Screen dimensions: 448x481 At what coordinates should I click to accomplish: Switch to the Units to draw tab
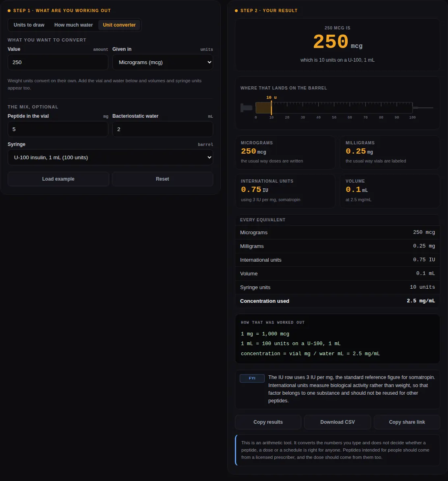click(x=29, y=25)
